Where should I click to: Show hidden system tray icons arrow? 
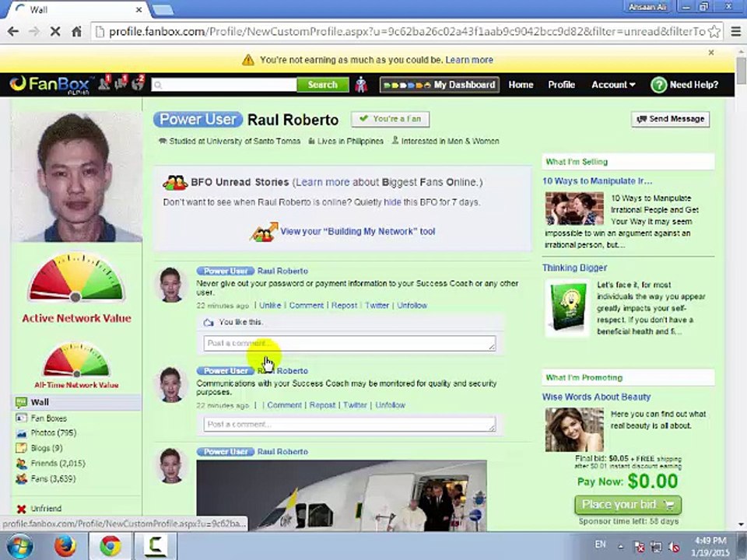click(620, 547)
